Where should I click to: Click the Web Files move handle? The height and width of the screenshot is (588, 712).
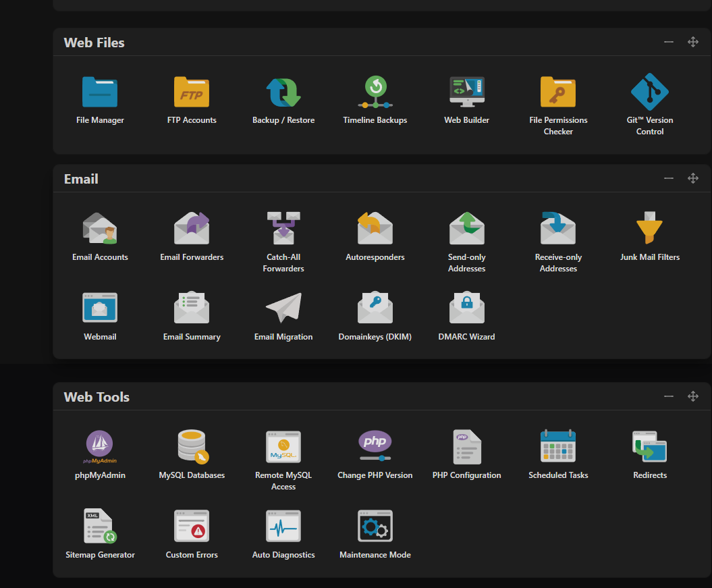click(x=693, y=42)
